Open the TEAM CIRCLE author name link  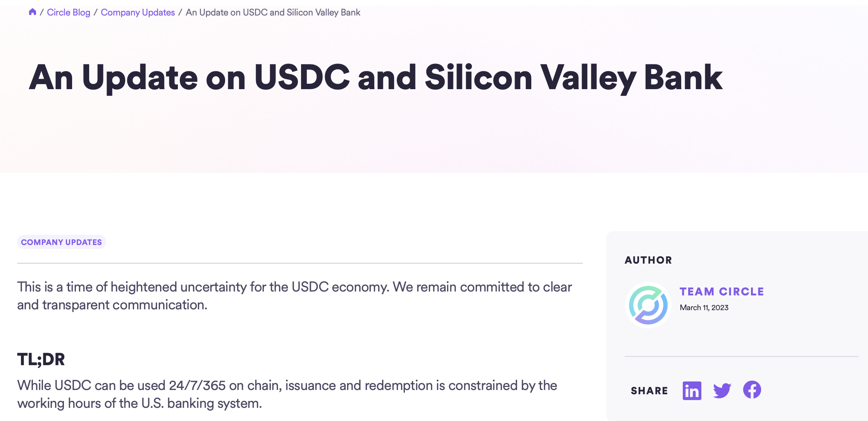(x=722, y=292)
